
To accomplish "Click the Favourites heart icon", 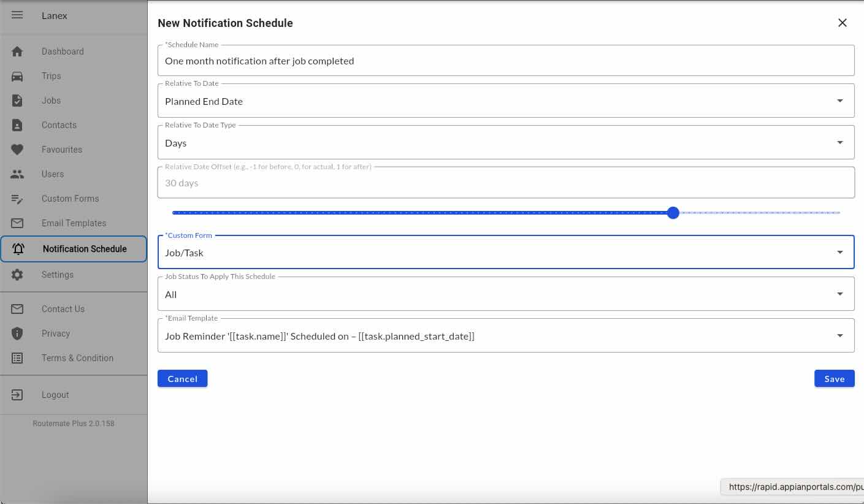I will (17, 150).
